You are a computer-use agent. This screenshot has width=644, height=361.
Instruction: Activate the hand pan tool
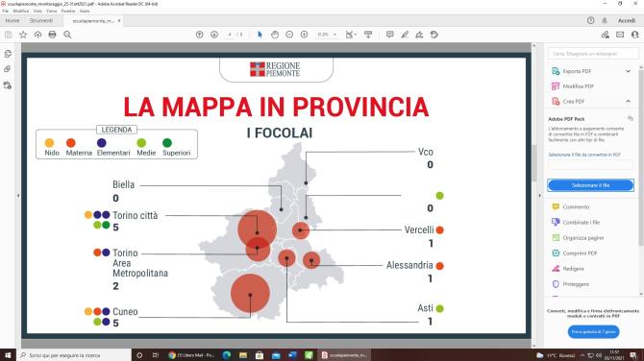(x=275, y=35)
